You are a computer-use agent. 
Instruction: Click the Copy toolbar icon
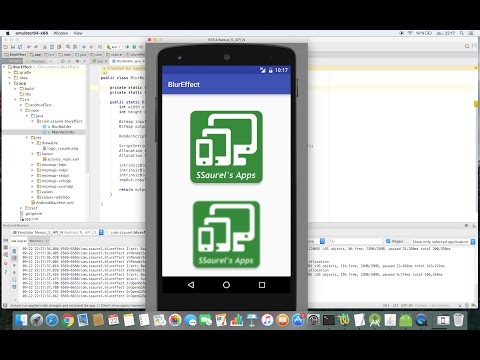(x=52, y=47)
